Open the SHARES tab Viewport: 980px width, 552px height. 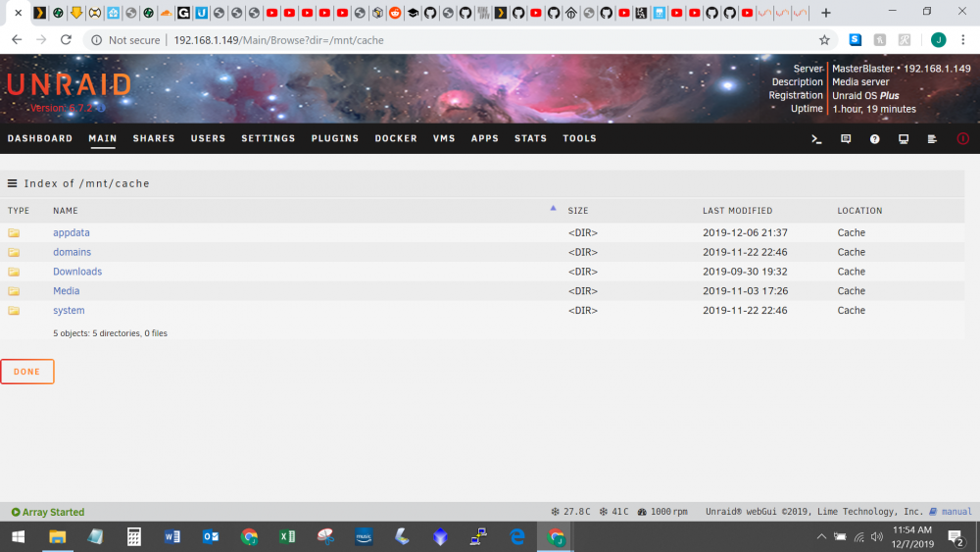[x=154, y=138]
